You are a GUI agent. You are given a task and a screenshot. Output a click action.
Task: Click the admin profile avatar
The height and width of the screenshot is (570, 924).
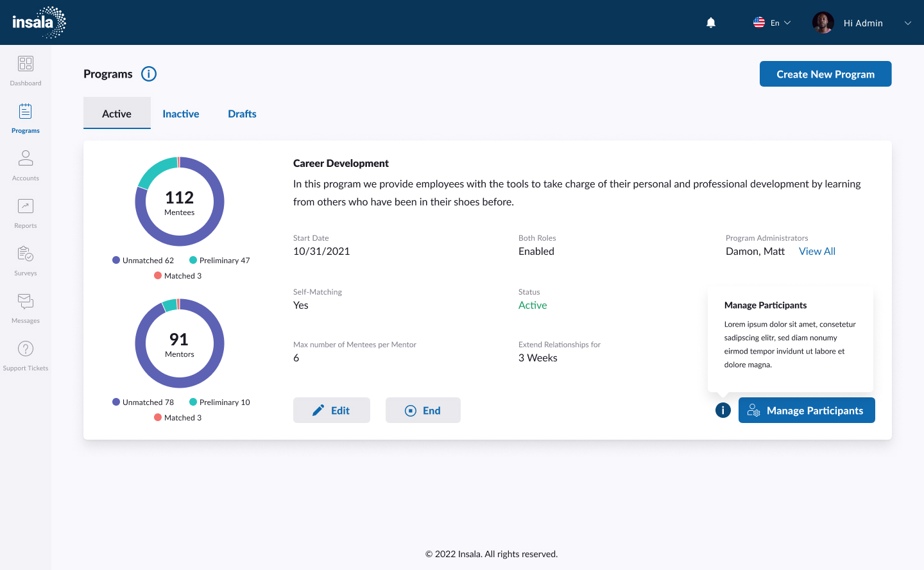823,23
